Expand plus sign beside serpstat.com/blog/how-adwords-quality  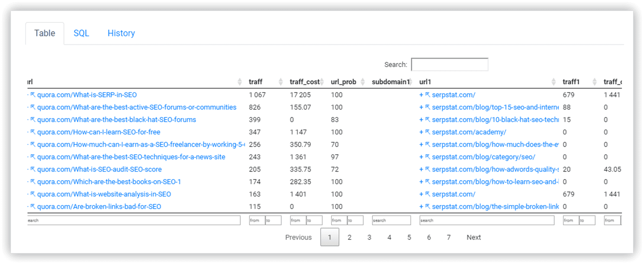click(x=421, y=170)
